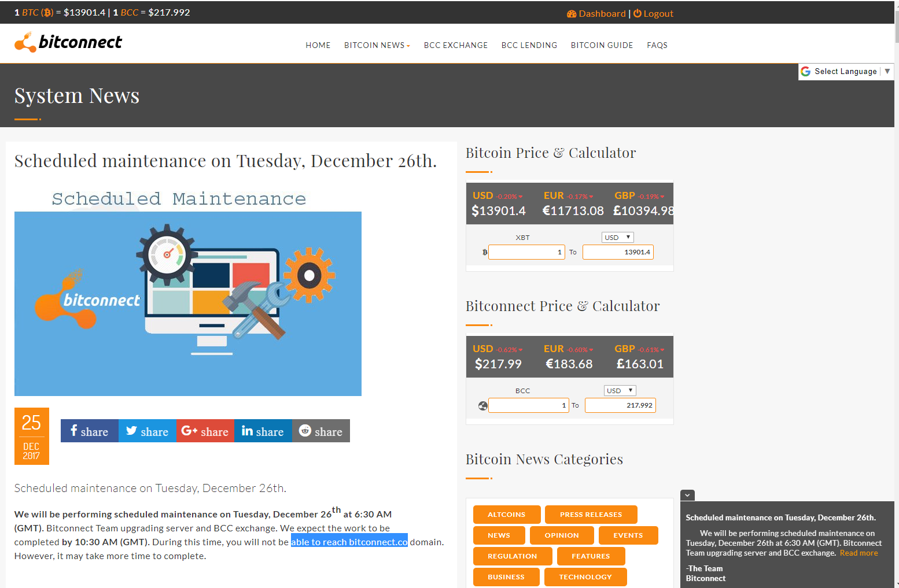This screenshot has height=588, width=899.
Task: Click the XBT amount input field
Action: pos(526,252)
